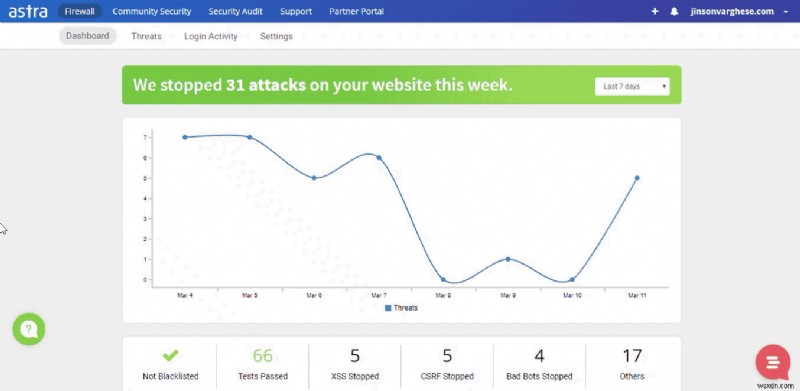This screenshot has height=391, width=800.
Task: Open the green help question bubble
Action: (x=29, y=329)
